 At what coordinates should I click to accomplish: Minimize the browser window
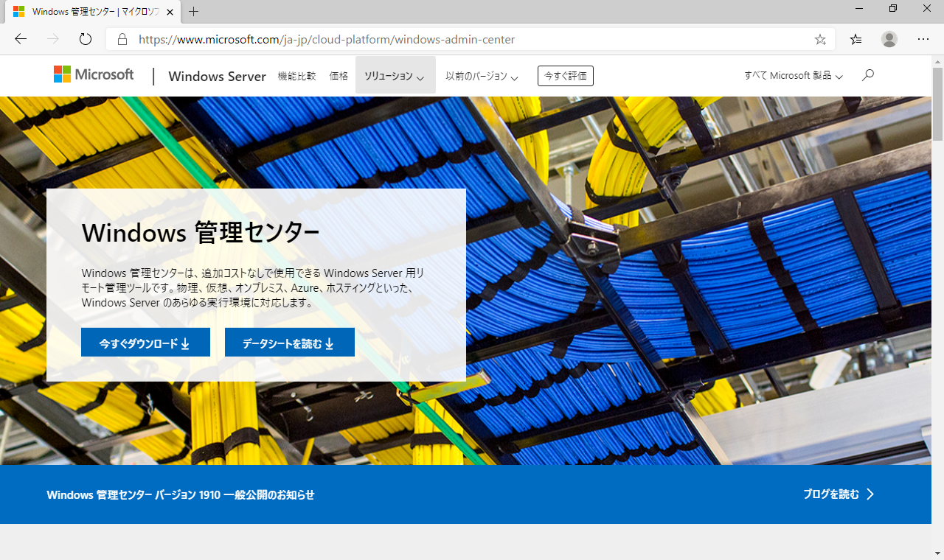click(x=859, y=8)
